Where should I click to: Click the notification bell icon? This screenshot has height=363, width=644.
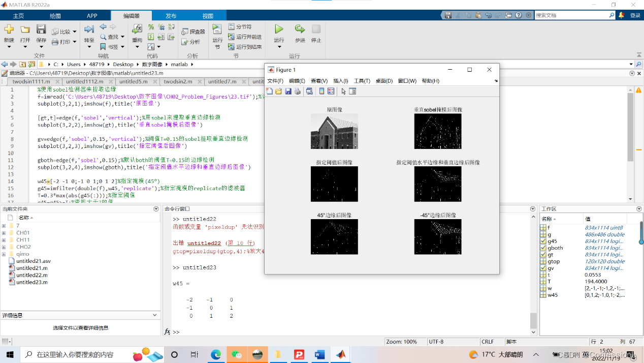click(621, 15)
